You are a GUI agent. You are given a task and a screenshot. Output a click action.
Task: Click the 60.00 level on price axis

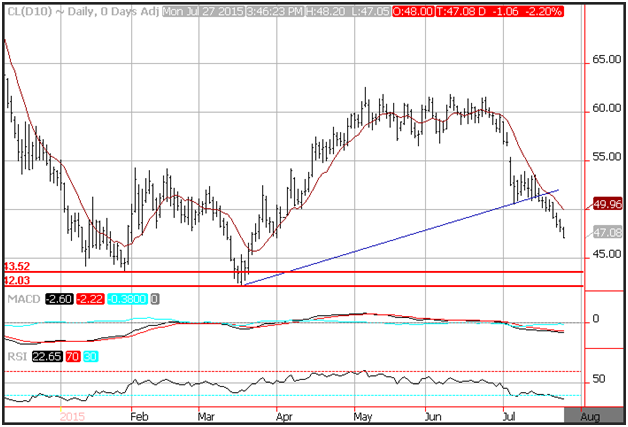pos(603,108)
